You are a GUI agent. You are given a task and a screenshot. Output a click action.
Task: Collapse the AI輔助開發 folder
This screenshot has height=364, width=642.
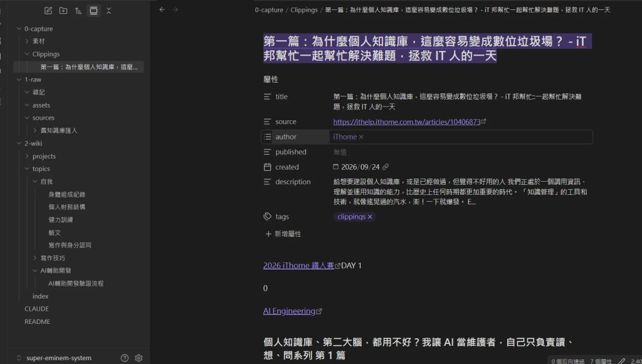pyautogui.click(x=35, y=271)
